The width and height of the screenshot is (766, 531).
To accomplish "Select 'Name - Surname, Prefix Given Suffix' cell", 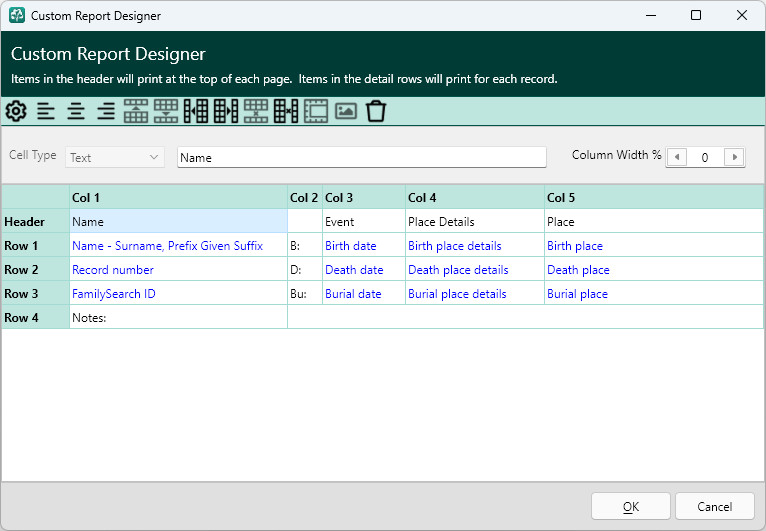I will click(178, 245).
